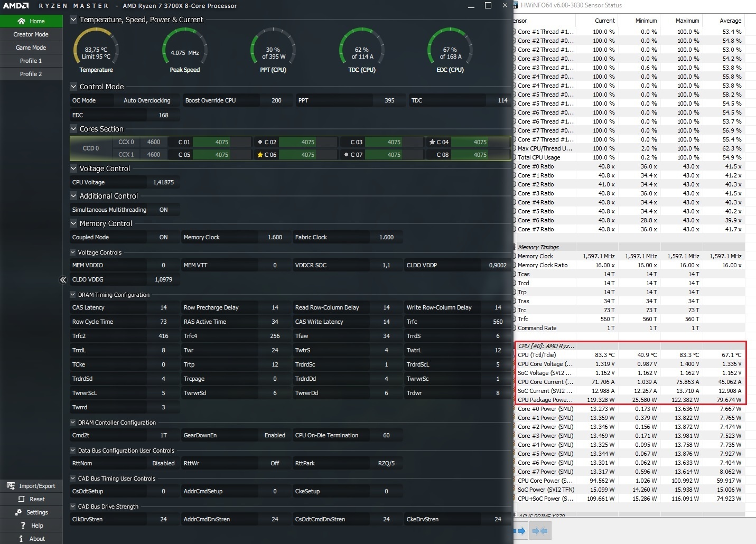This screenshot has width=756, height=544.
Task: Select the Command Rate row in HWiNFO
Action: point(629,328)
